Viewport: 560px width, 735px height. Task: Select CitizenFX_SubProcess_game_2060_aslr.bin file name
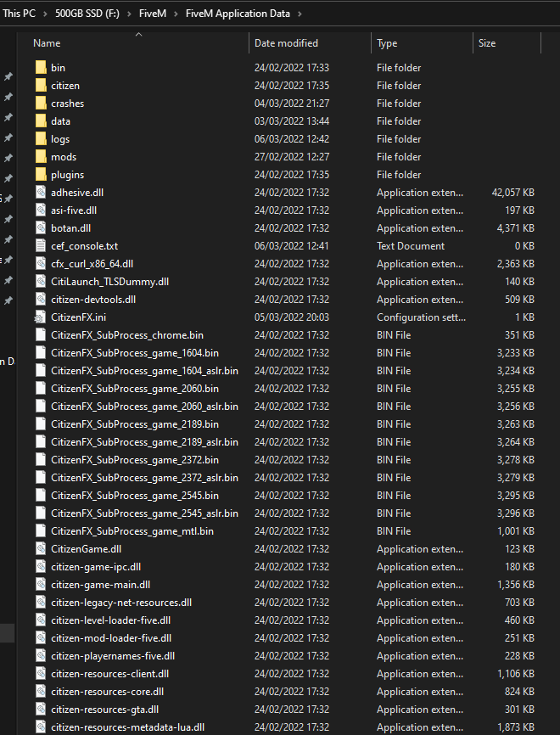(144, 406)
